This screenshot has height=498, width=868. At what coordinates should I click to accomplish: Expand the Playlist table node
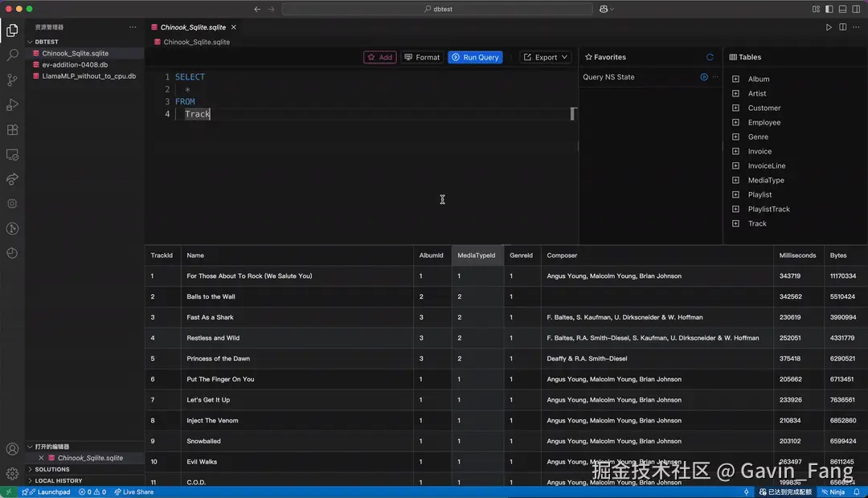tap(735, 194)
